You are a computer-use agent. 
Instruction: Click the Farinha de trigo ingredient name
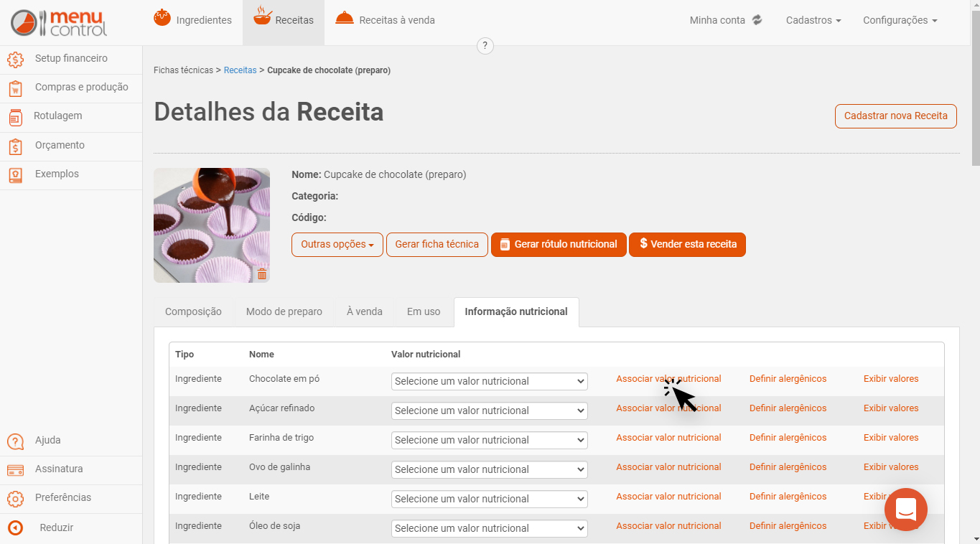(x=281, y=438)
